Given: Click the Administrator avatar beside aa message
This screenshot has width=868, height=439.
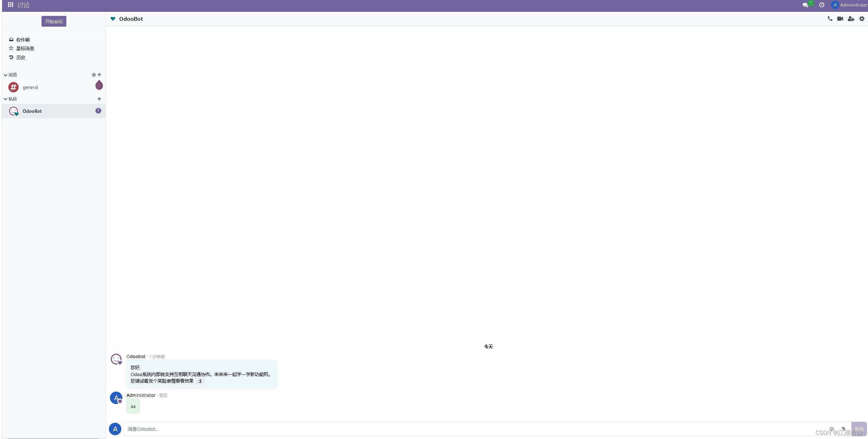Looking at the screenshot, I should [x=116, y=398].
